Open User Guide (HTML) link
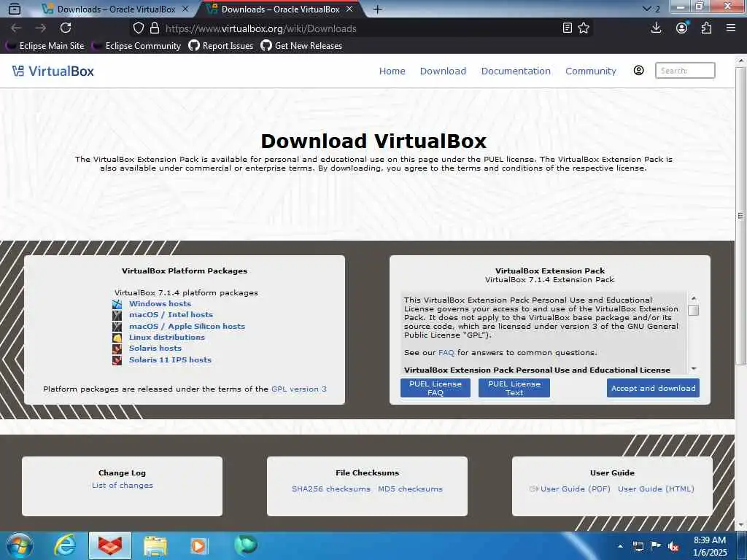747x560 pixels. (656, 489)
